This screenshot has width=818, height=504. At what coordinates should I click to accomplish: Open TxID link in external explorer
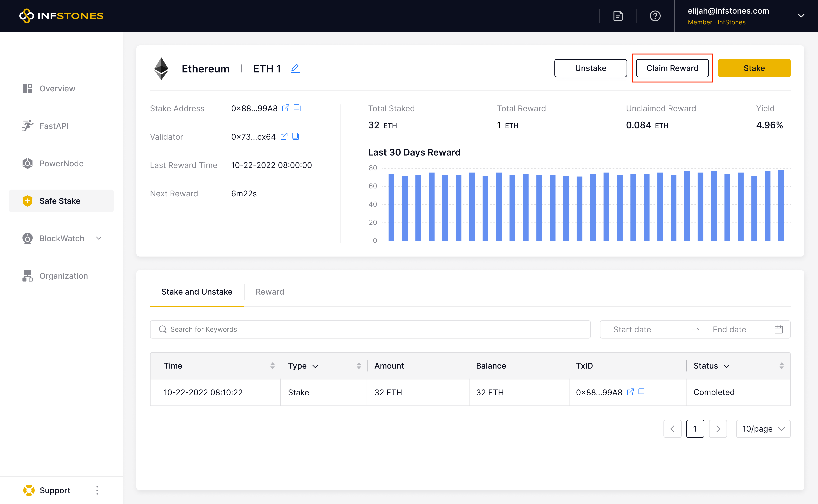coord(630,392)
